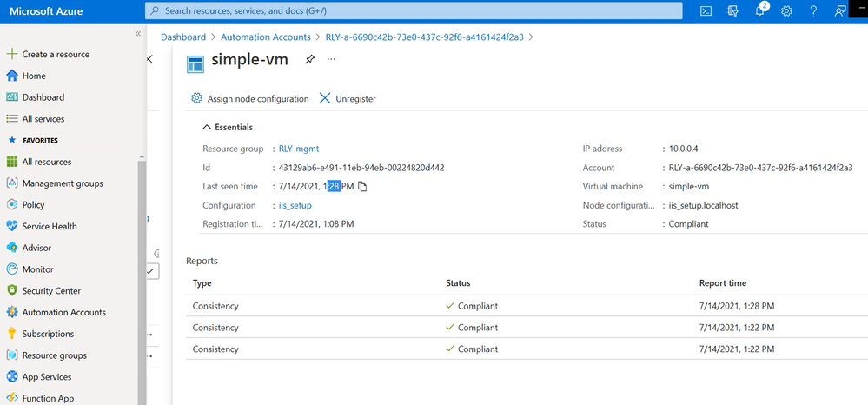Open Cloud Shell from top bar
The height and width of the screenshot is (405, 868).
706,11
